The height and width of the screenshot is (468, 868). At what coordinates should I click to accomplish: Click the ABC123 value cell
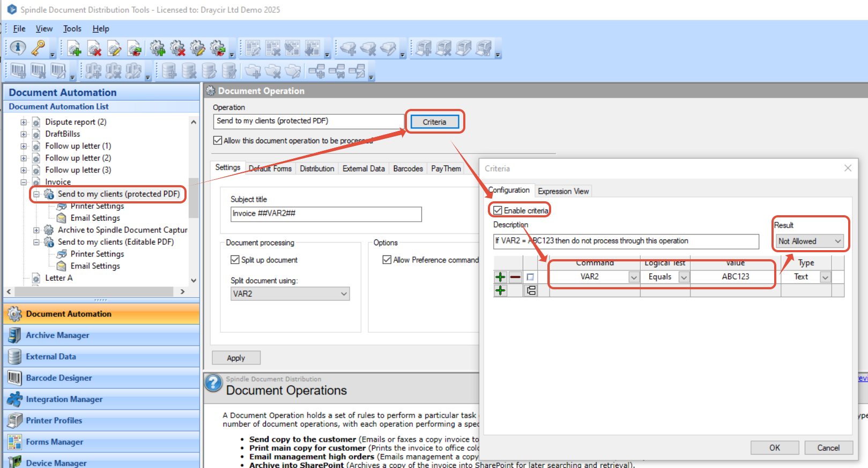[735, 277]
